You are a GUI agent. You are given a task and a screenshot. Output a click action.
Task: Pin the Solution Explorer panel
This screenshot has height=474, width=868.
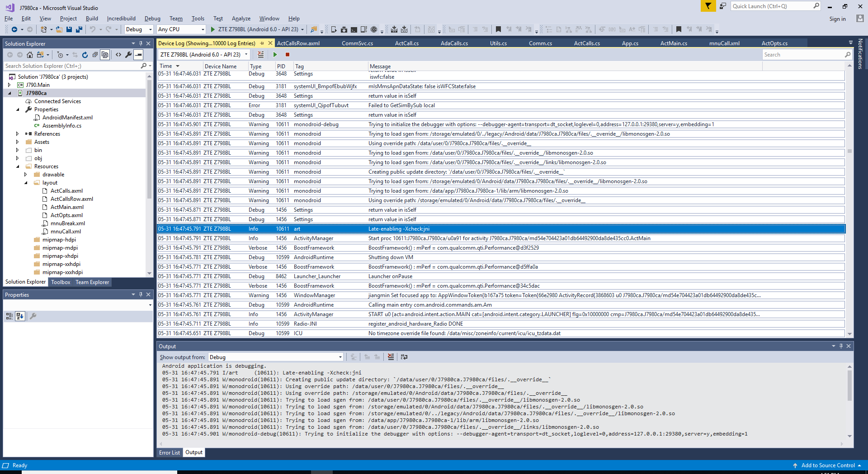click(141, 43)
